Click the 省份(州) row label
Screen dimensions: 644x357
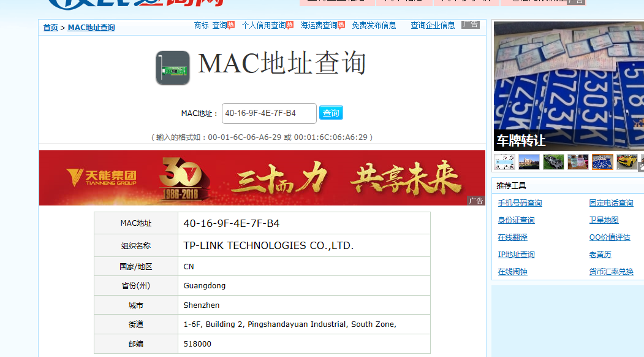click(x=136, y=285)
